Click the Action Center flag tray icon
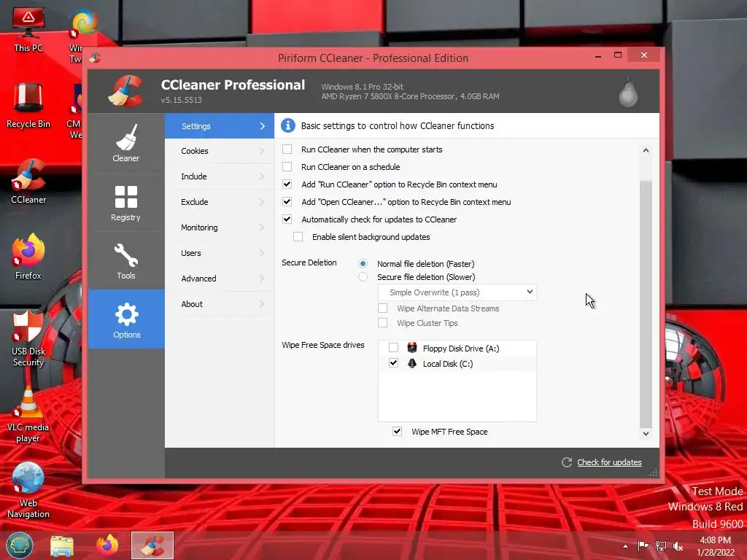The height and width of the screenshot is (560, 747). click(x=643, y=545)
